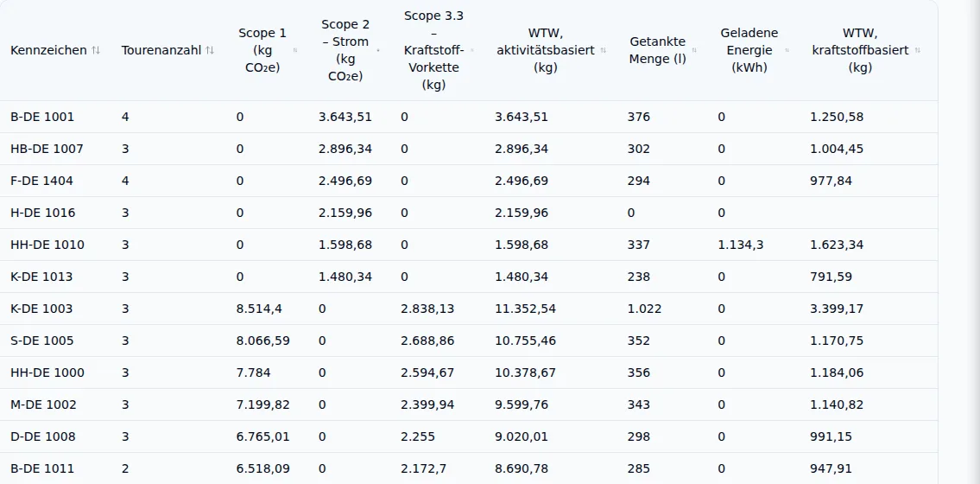The image size is (980, 484).
Task: Click WTW value 10.378,67
Action: tap(525, 373)
